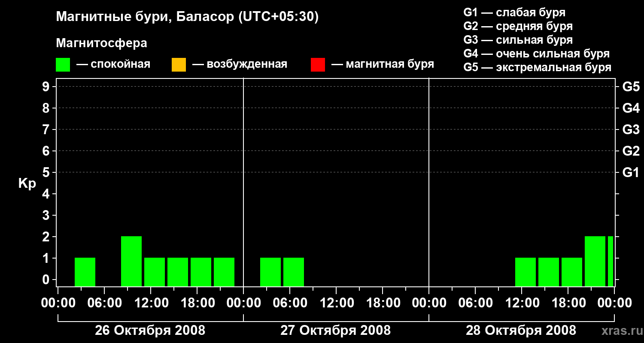Click the 'G3 — сильная буря' legend line
This screenshot has width=644, height=343.
pos(518,40)
